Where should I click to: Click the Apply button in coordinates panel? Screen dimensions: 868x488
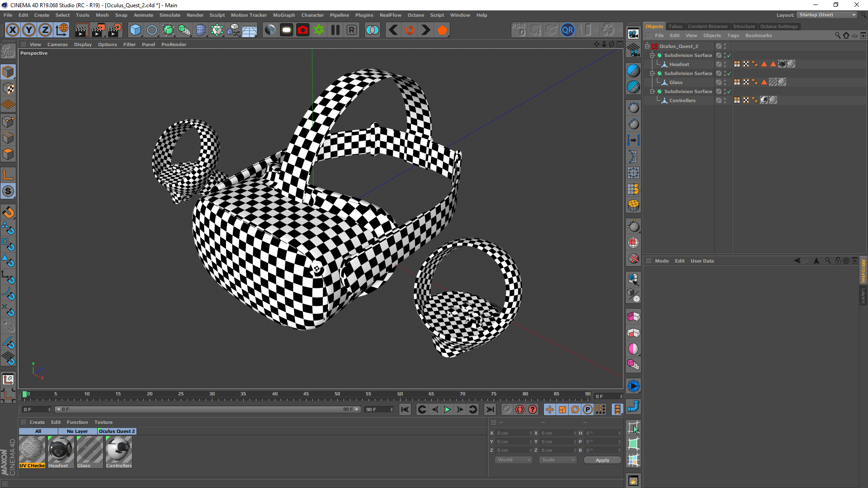(602, 460)
